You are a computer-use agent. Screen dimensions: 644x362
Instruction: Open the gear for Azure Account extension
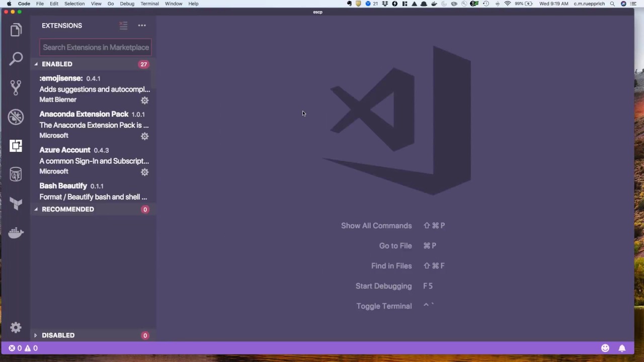tap(144, 172)
